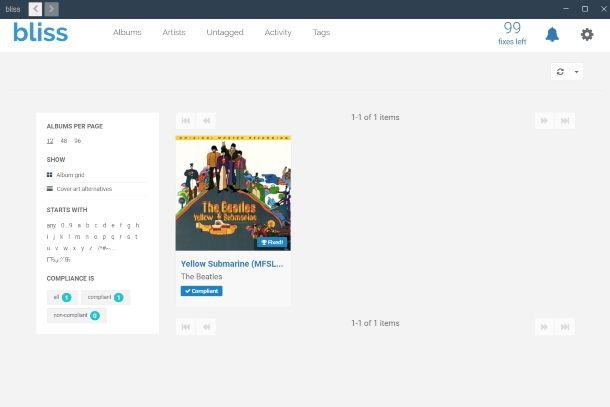Go to previous page in top pager
This screenshot has width=610, height=407.
click(206, 121)
